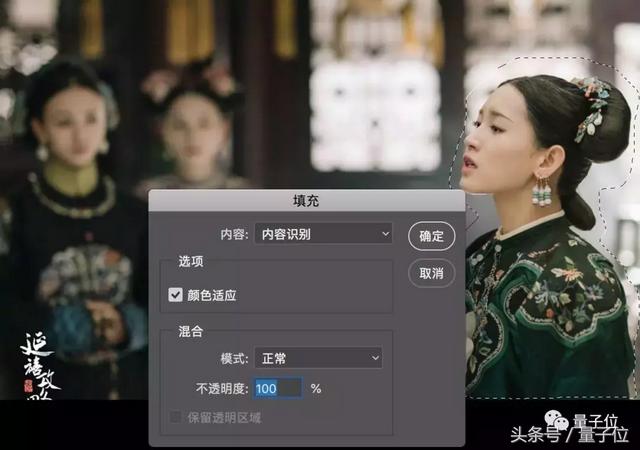The width and height of the screenshot is (640, 450).
Task: Click the chevron arrow of the 正常 combo box
Action: (x=375, y=358)
